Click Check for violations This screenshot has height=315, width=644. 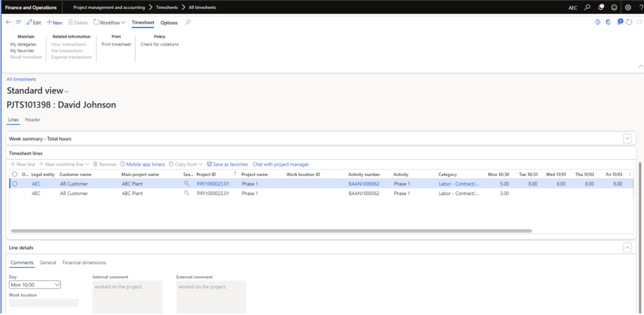(x=160, y=44)
